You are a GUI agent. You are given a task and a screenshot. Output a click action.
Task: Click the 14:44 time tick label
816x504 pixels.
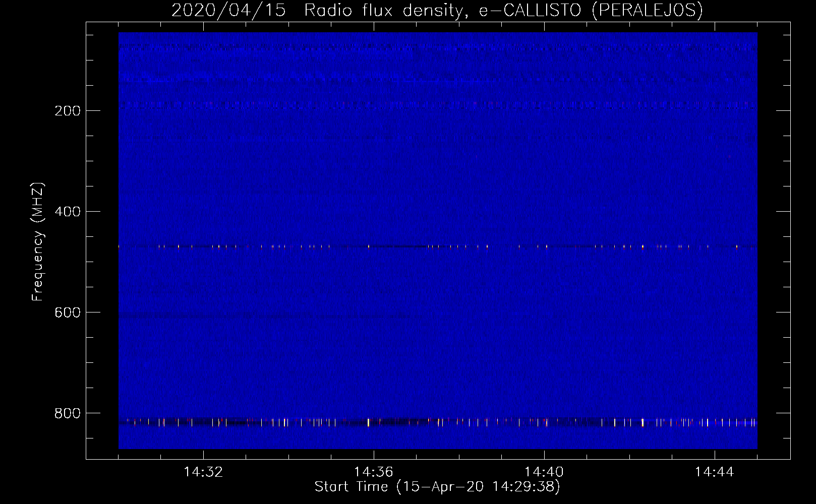pos(715,472)
